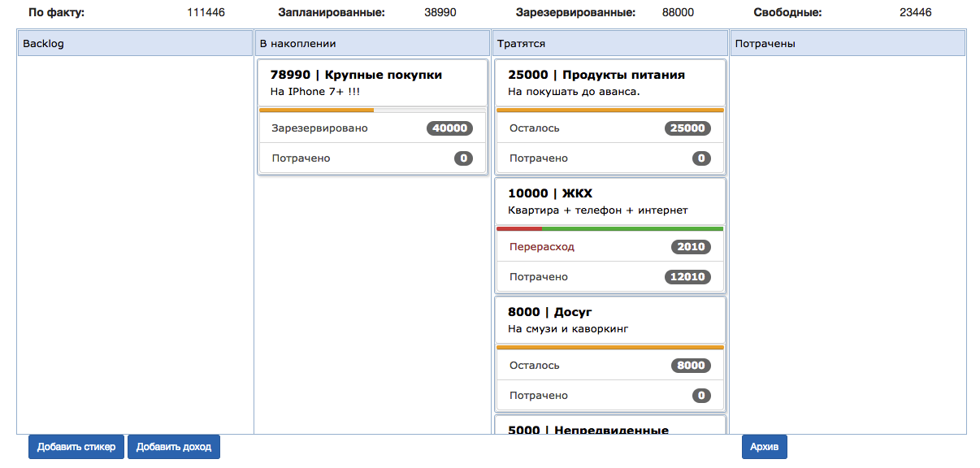Open the Архив button
This screenshot has width=980, height=468.
(764, 447)
